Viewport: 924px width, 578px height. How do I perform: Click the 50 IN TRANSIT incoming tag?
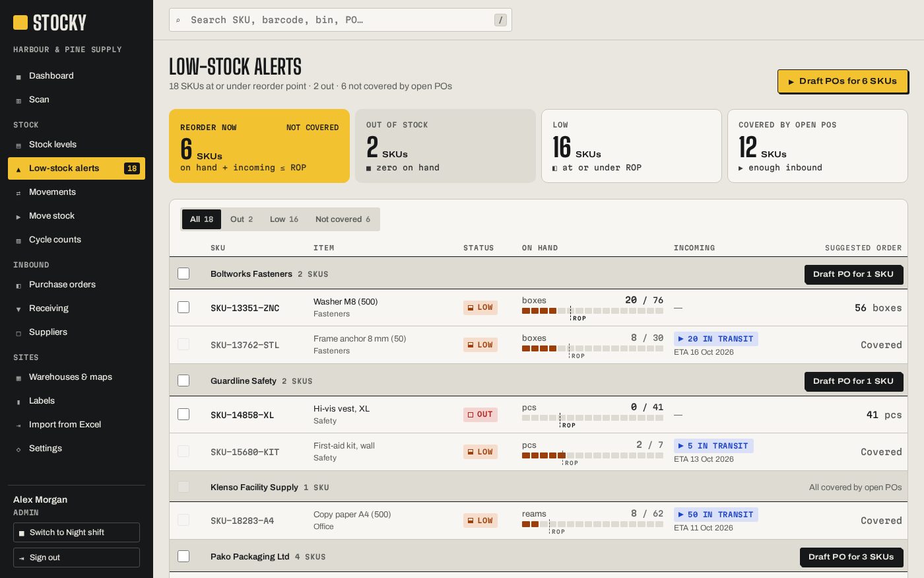pos(716,515)
